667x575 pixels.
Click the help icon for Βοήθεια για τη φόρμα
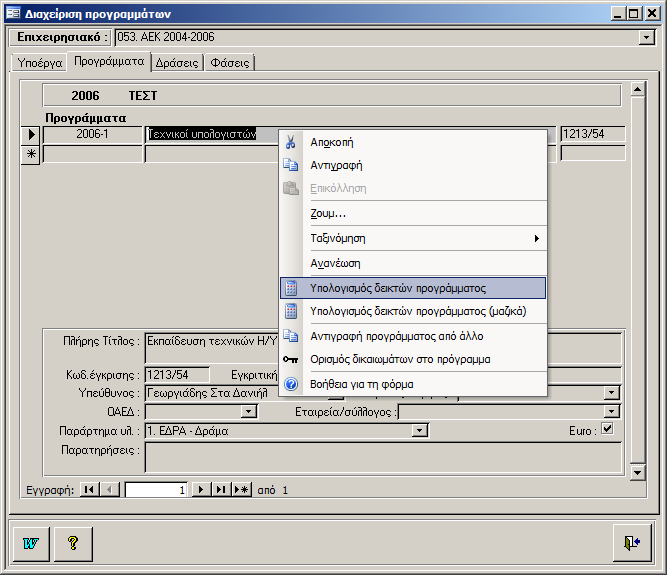291,384
